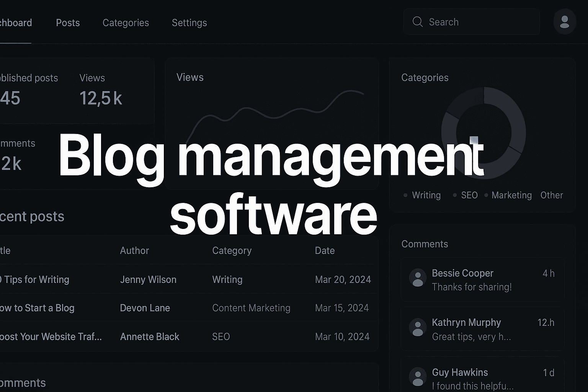Select the Dashboard tab
The height and width of the screenshot is (392, 588).
(15, 23)
